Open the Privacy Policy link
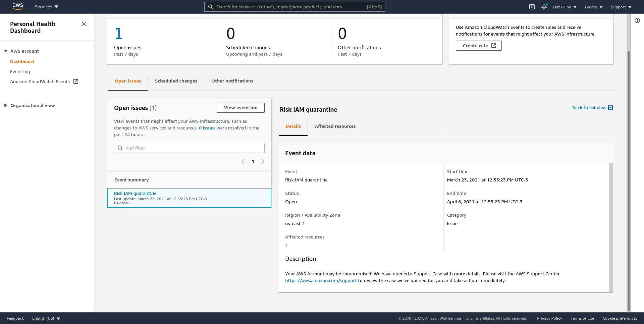The image size is (644, 324). tap(549, 318)
